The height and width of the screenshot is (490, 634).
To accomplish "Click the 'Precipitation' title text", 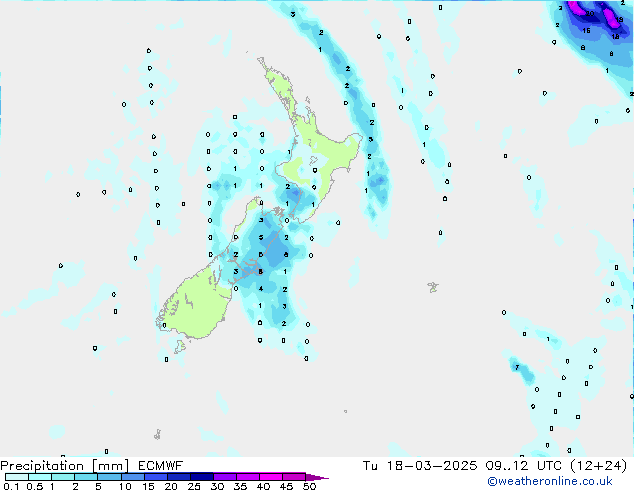I will (x=42, y=466).
